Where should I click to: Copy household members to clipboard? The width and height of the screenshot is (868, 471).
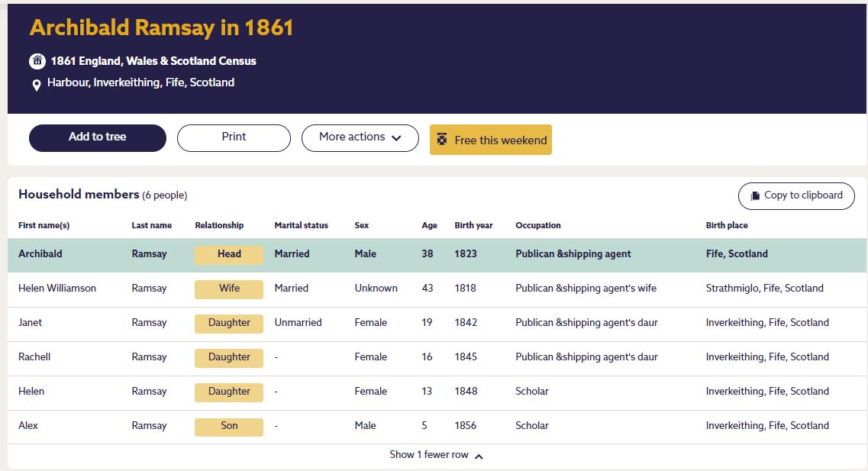tap(796, 195)
